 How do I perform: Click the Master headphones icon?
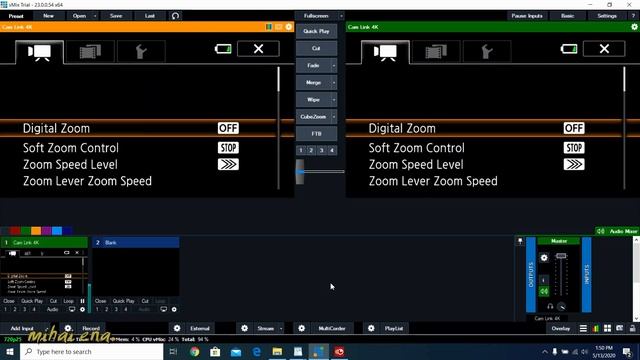coord(550,306)
